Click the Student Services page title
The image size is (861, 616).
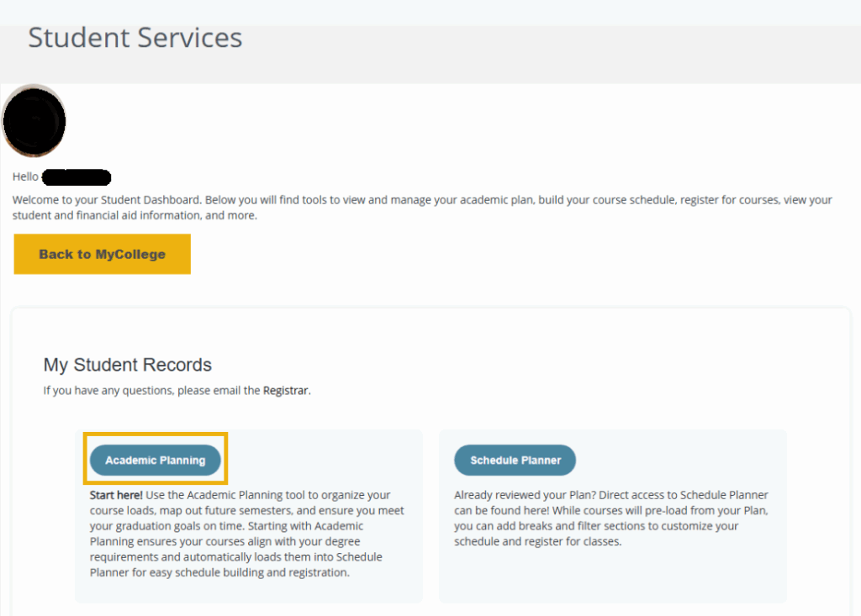tap(135, 38)
